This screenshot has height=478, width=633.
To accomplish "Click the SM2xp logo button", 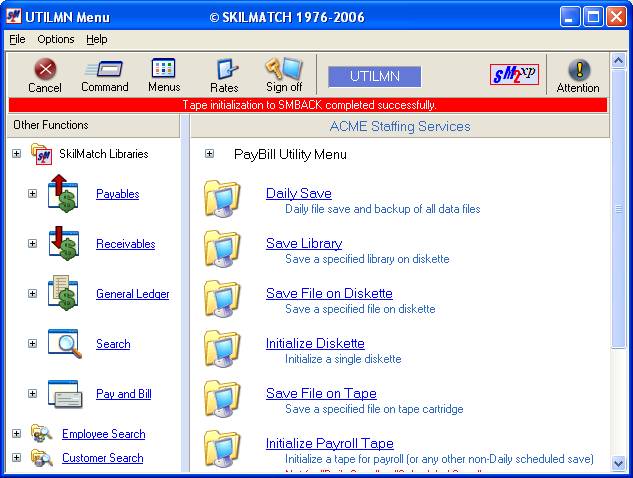I will (x=514, y=75).
